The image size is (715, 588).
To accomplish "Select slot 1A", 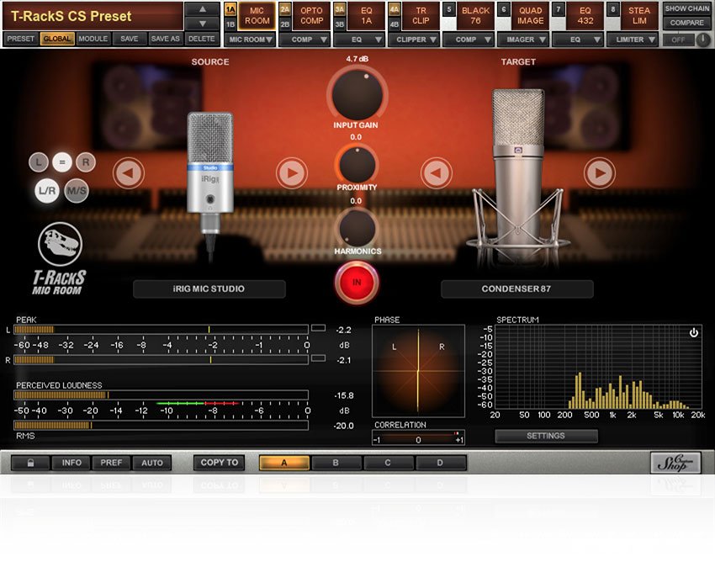I will 230,9.
